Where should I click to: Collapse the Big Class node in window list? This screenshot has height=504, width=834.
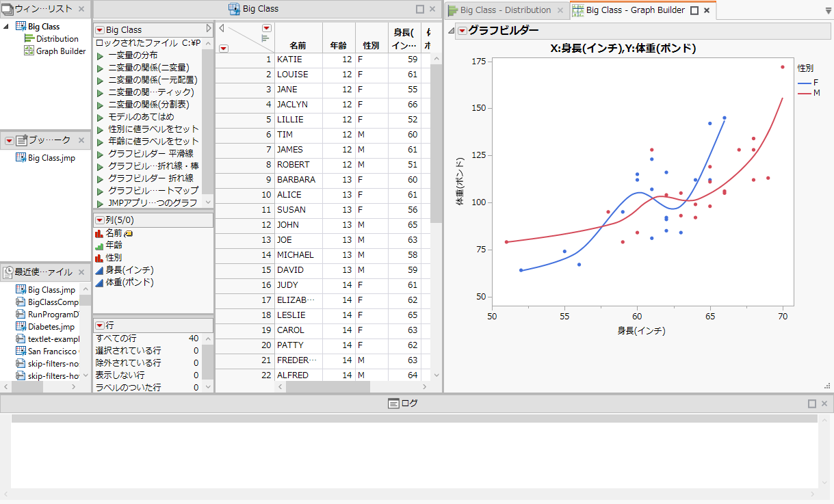point(6,27)
